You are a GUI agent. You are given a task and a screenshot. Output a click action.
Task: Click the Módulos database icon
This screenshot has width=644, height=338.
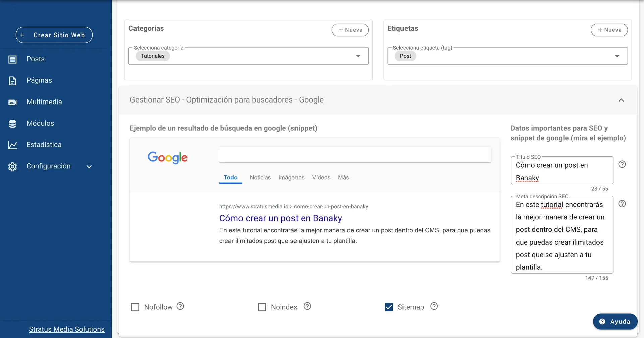point(12,124)
